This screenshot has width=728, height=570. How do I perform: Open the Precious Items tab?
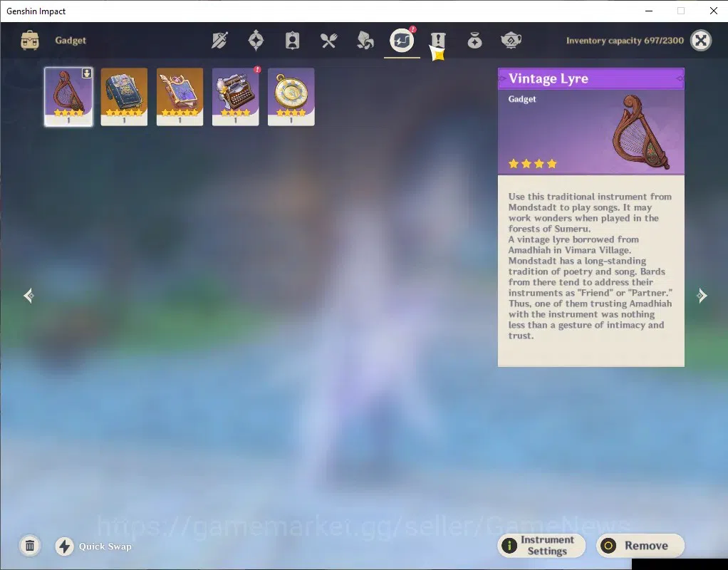click(x=474, y=41)
